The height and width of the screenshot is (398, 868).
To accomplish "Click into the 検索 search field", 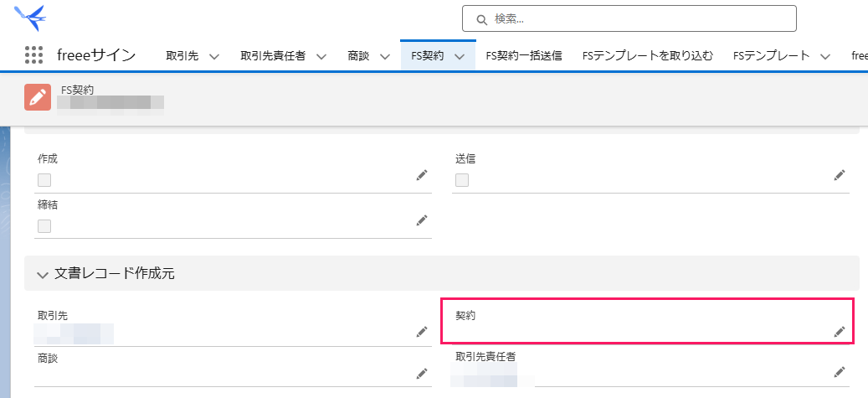I will pyautogui.click(x=629, y=18).
